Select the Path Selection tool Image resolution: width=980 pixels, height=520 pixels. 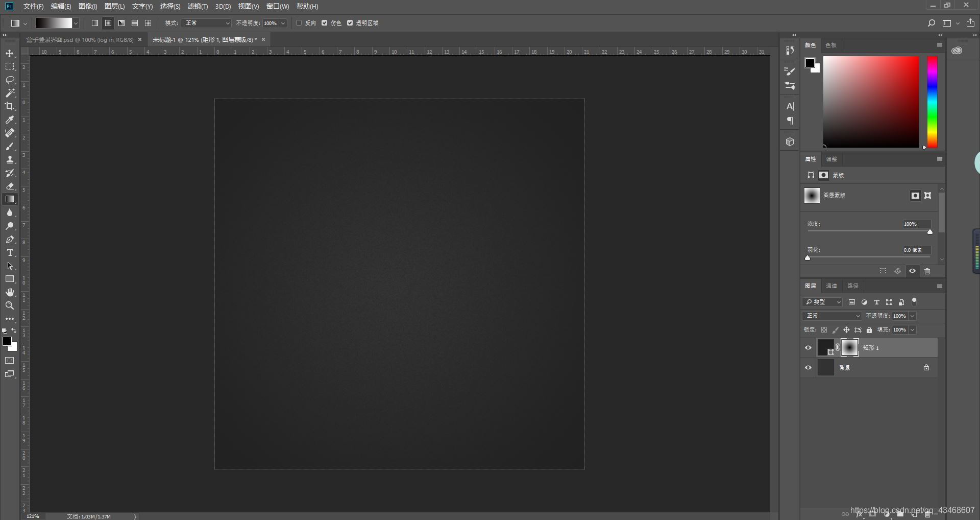10,266
